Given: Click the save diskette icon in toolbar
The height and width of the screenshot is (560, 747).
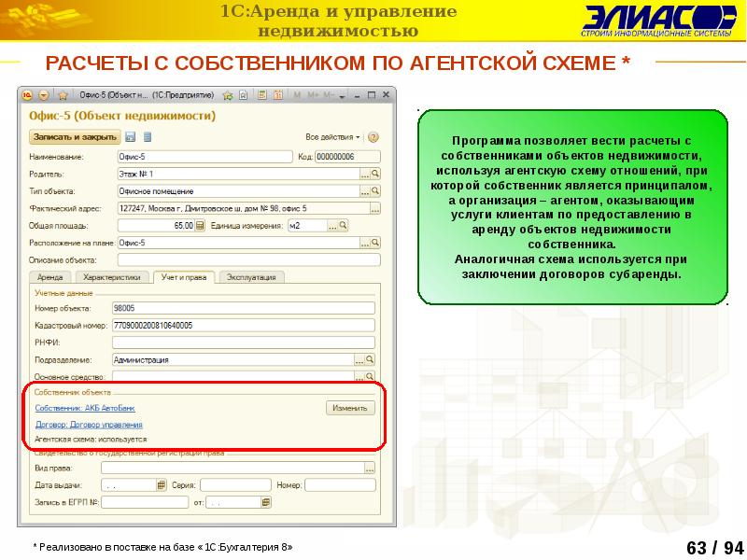Looking at the screenshot, I should click(x=128, y=137).
